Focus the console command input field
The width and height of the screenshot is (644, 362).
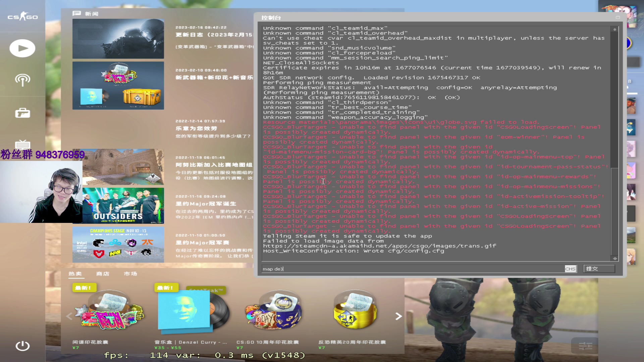click(413, 269)
